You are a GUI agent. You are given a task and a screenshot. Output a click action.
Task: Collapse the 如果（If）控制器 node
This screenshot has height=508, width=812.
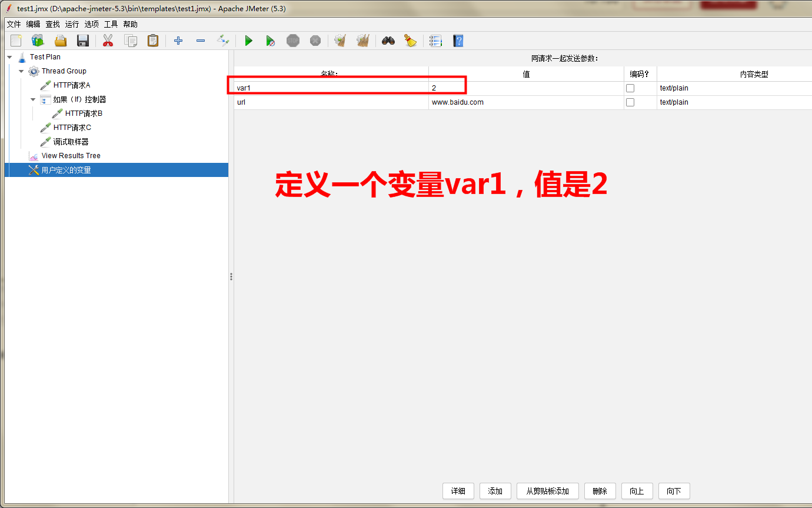coord(33,99)
